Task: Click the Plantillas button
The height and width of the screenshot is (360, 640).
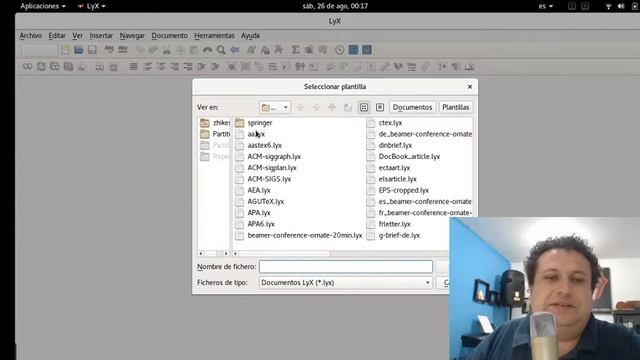Action: (456, 107)
